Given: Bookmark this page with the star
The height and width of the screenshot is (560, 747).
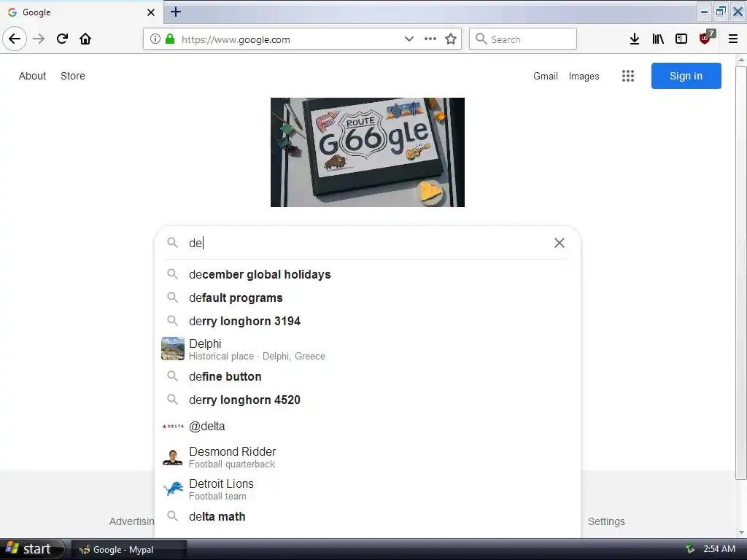Looking at the screenshot, I should pyautogui.click(x=451, y=39).
